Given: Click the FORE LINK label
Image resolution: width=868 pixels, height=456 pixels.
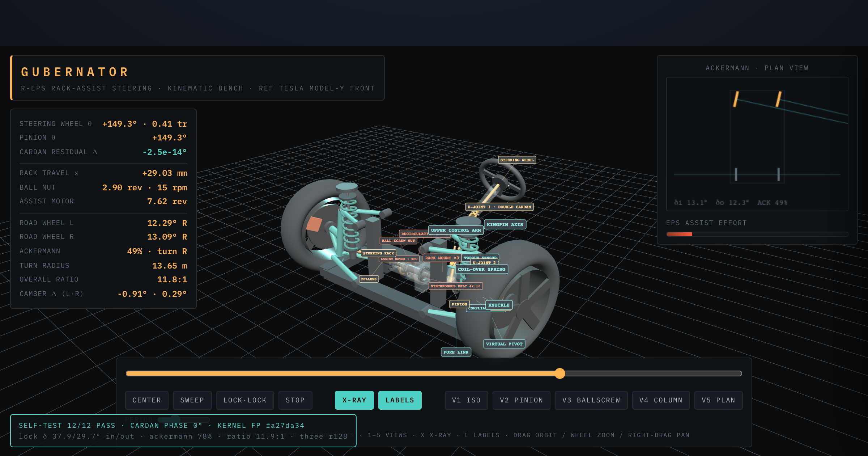Looking at the screenshot, I should pyautogui.click(x=456, y=352).
